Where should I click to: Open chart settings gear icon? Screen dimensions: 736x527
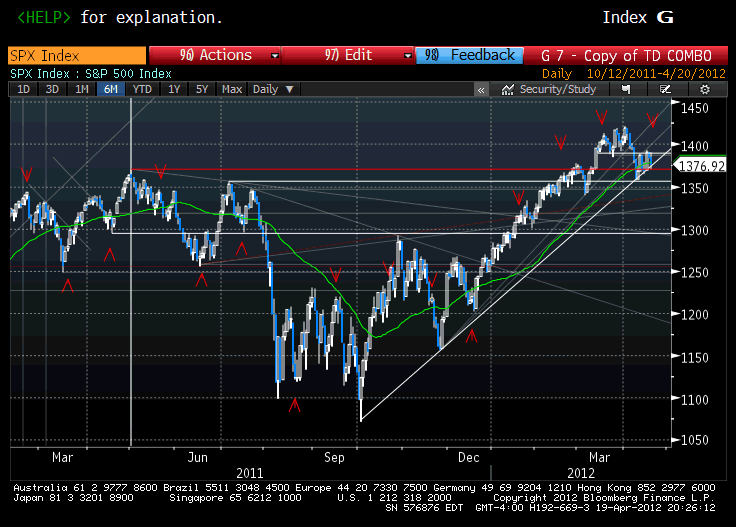pos(705,89)
